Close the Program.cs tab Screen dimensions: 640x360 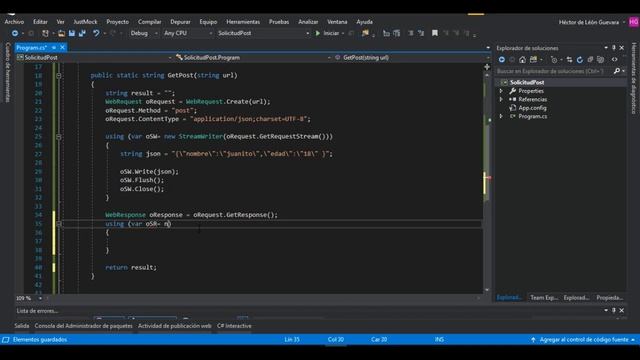(x=62, y=48)
